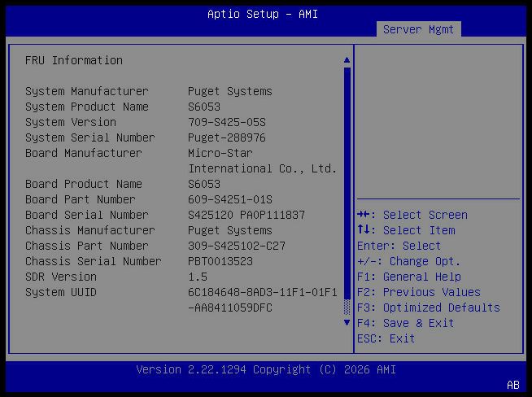The width and height of the screenshot is (532, 397).
Task: Select the System UUID label
Action: pyautogui.click(x=61, y=292)
